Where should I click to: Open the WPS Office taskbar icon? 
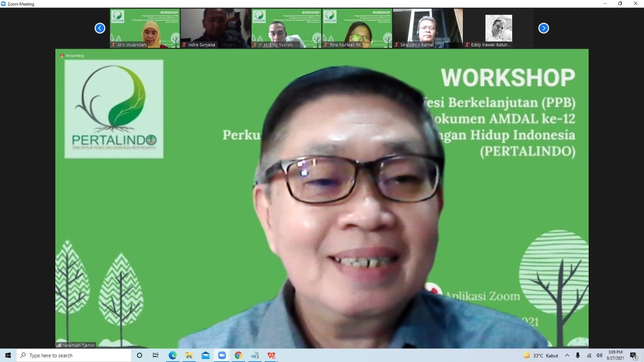[271, 355]
